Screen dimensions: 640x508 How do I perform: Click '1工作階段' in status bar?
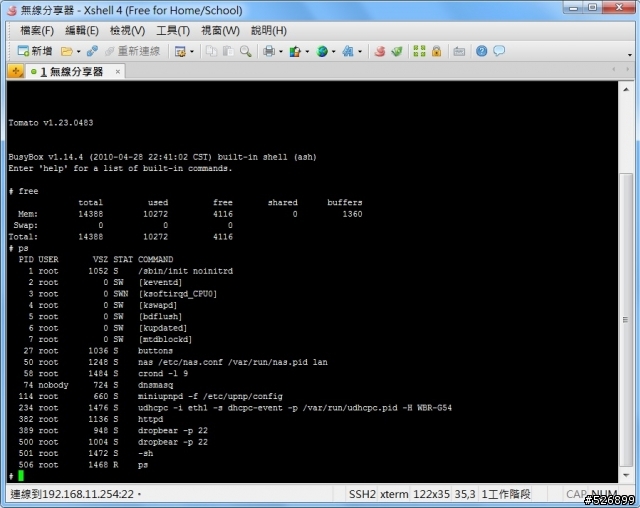(x=506, y=495)
